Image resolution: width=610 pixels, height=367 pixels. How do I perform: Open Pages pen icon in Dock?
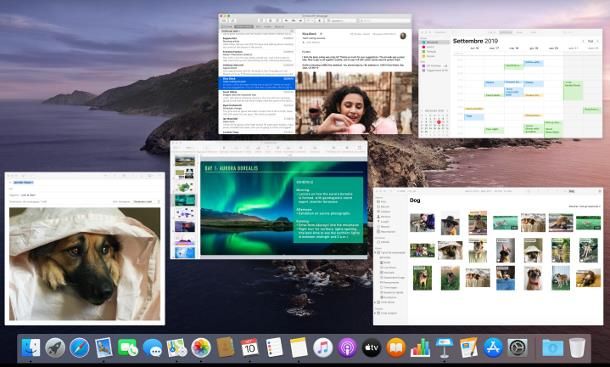pyautogui.click(x=468, y=347)
